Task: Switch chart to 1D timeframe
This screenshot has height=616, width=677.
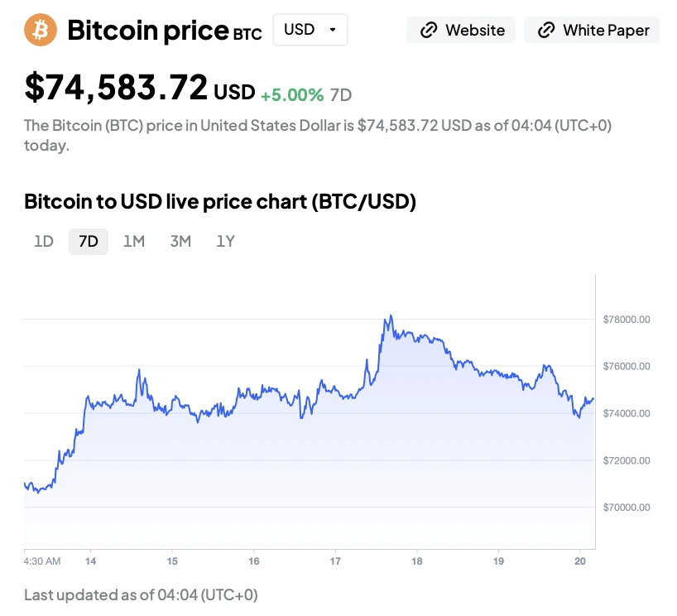Action: click(x=44, y=242)
